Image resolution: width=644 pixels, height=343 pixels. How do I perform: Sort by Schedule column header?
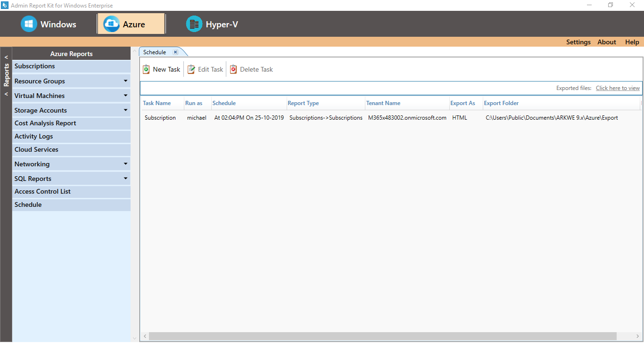point(224,103)
